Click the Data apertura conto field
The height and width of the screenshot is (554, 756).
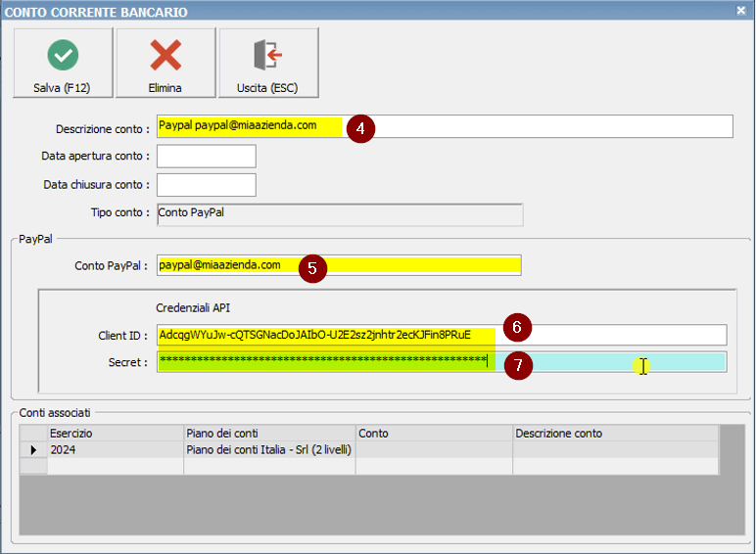[207, 157]
